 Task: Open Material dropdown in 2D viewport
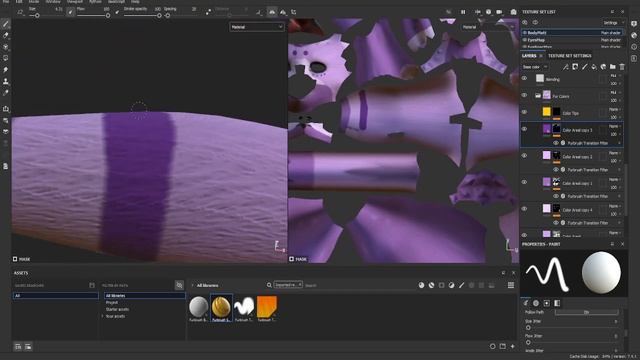488,27
